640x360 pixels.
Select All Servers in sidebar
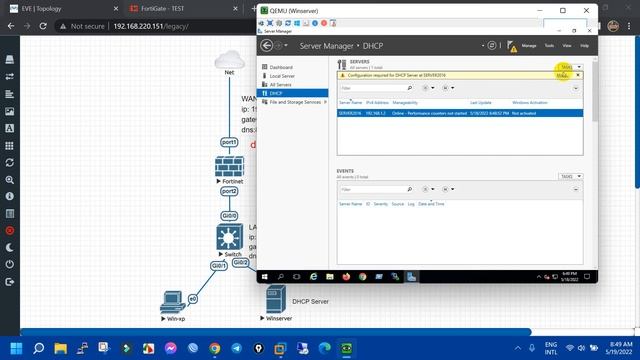[x=280, y=84]
